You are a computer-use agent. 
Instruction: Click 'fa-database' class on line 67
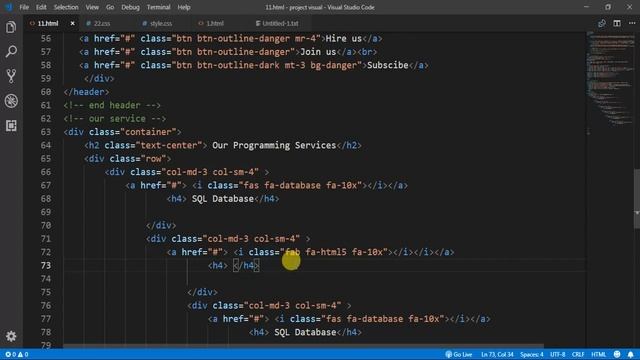coord(292,185)
